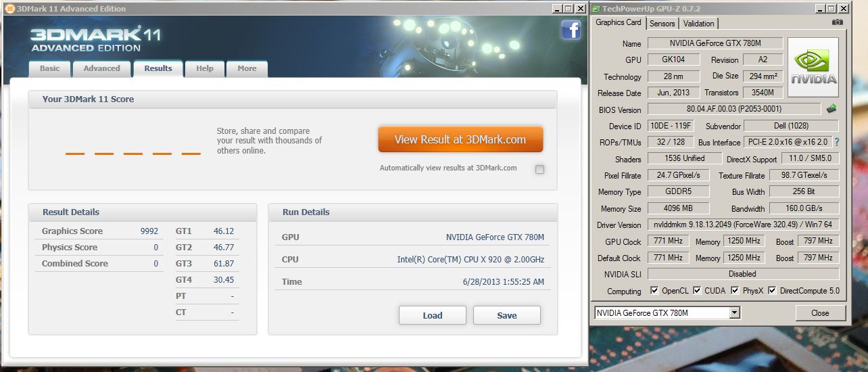Switch to the Basic tab
The height and width of the screenshot is (372, 868).
tap(50, 69)
